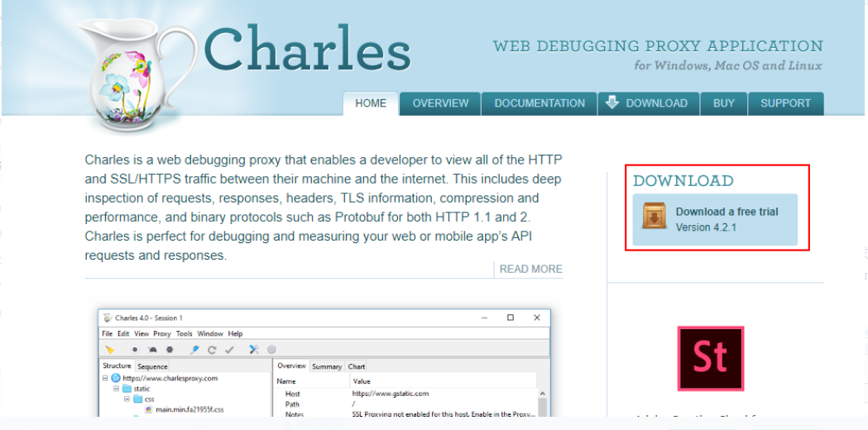Click the round Record toolbar icon
The width and height of the screenshot is (868, 430).
point(135,350)
